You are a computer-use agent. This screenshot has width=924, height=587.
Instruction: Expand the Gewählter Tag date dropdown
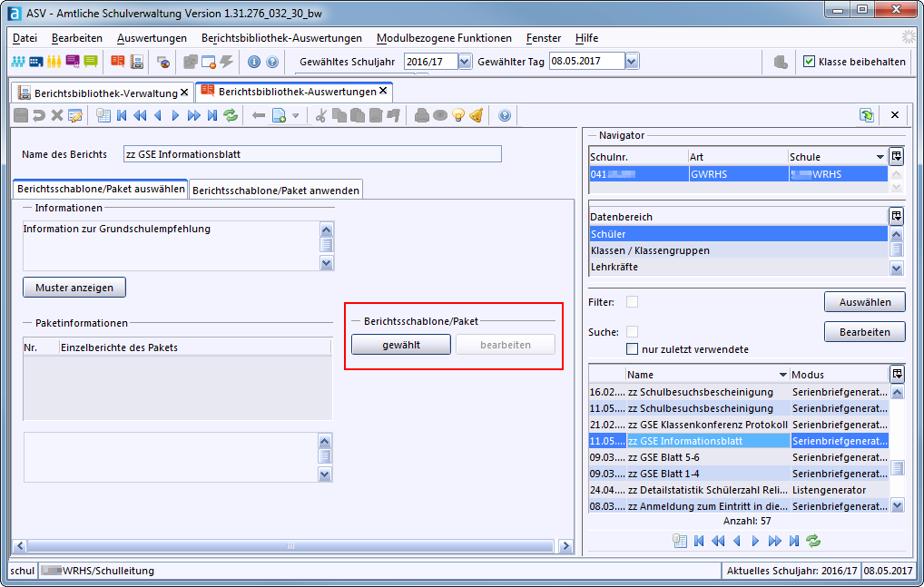click(x=632, y=62)
